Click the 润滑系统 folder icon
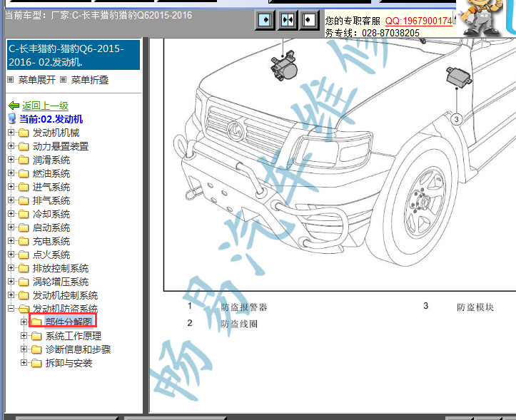The height and width of the screenshot is (420, 516). coord(24,160)
